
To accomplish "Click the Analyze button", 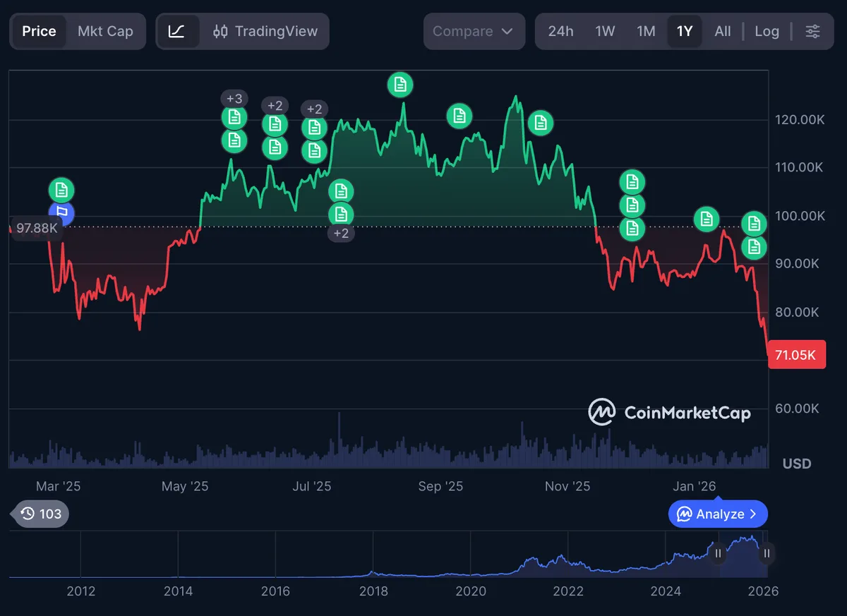I will [718, 514].
